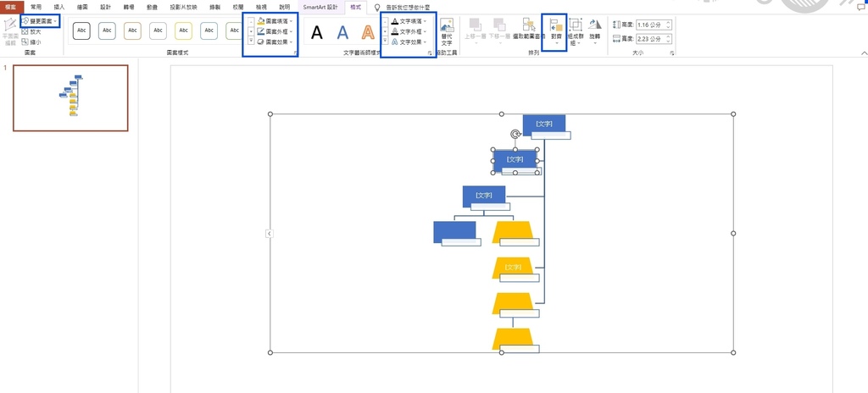The width and height of the screenshot is (868, 393).
Task: Click the 放大 enlarge shape icon
Action: click(25, 31)
